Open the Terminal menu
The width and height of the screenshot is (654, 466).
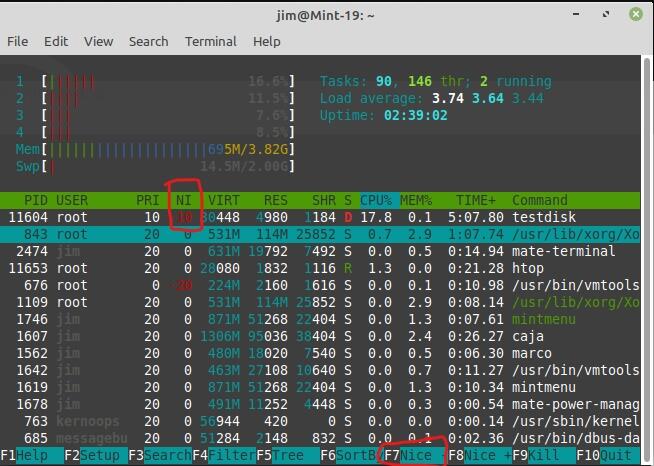(211, 42)
